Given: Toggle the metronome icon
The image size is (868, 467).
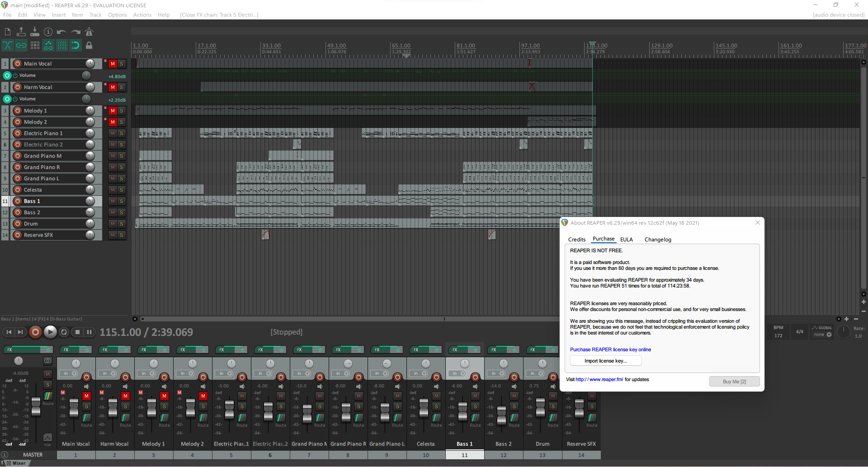Looking at the screenshot, I should pyautogui.click(x=89, y=32).
